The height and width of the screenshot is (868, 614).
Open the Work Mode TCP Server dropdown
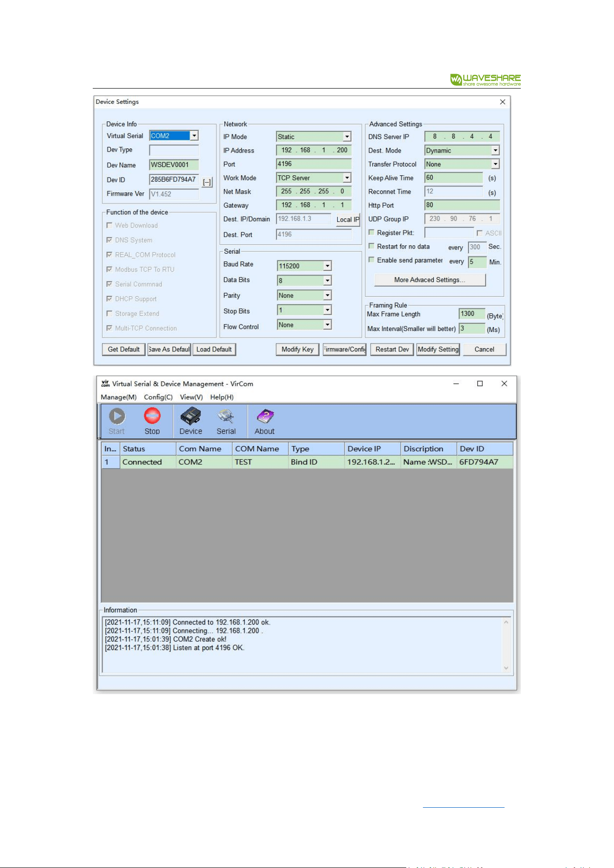(x=347, y=178)
